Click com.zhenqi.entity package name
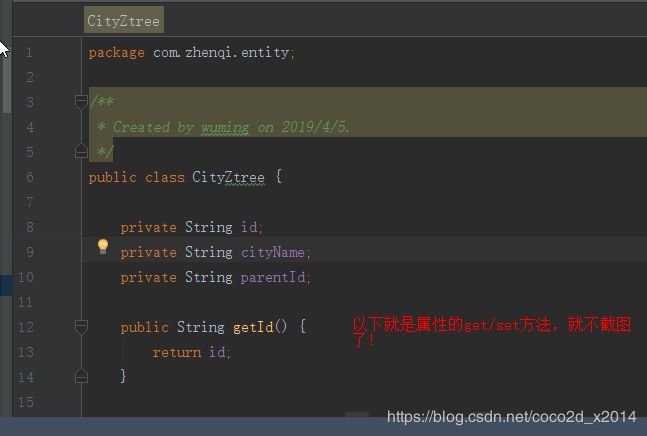 (221, 52)
